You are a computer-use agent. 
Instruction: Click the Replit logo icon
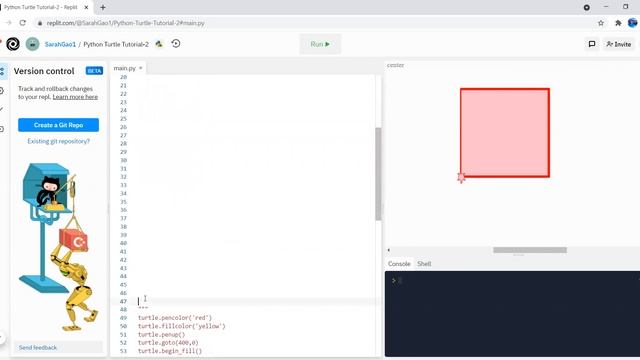tap(13, 44)
